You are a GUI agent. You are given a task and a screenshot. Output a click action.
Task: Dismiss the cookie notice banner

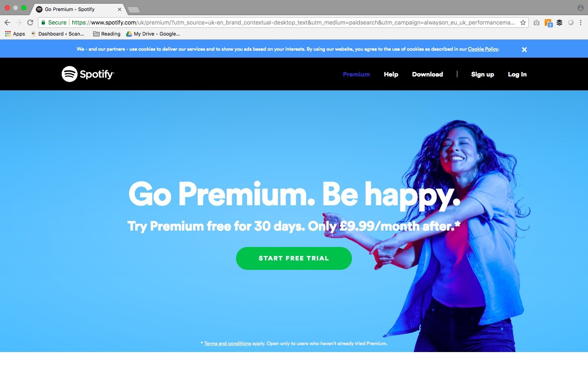(x=524, y=49)
